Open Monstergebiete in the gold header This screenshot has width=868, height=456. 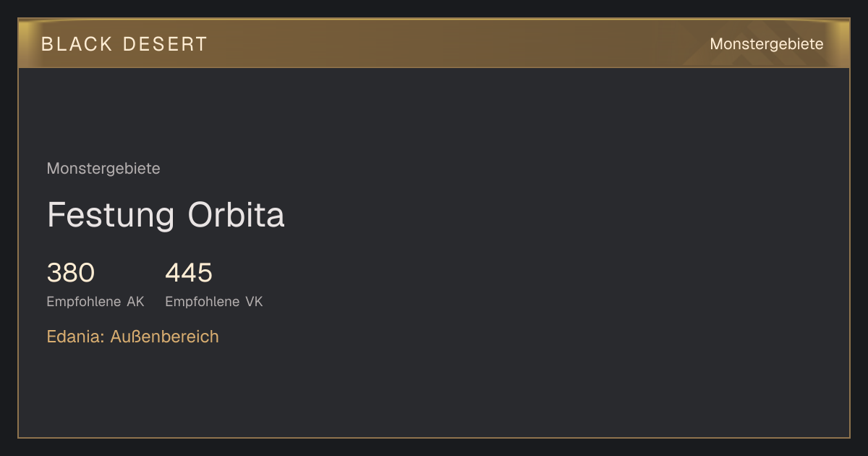[767, 44]
